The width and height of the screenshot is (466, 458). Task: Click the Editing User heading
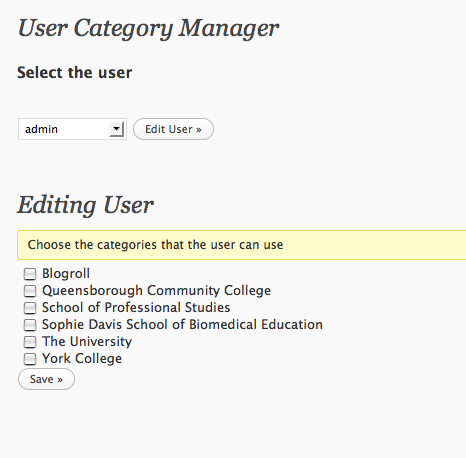85,205
